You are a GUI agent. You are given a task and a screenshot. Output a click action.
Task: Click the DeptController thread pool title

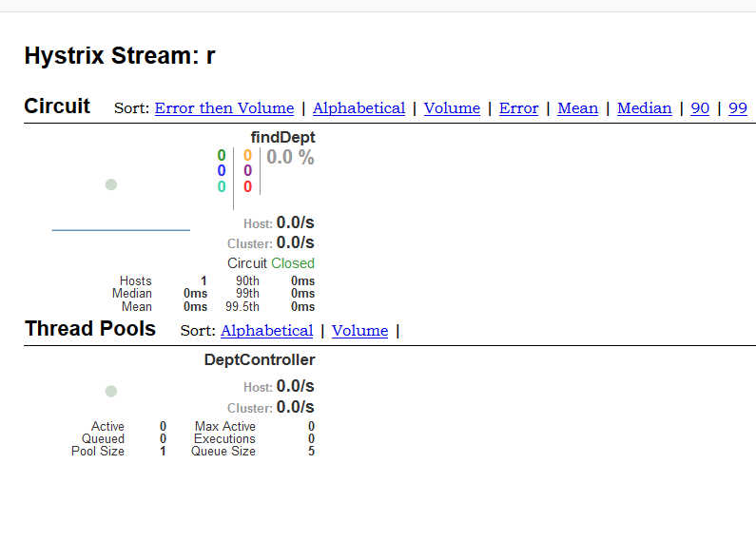point(260,359)
